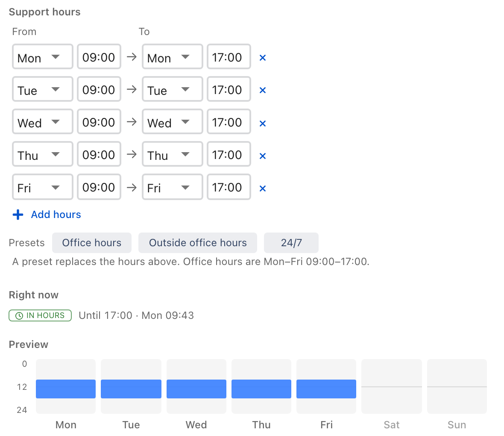
Task: Click the Thursday blue bar in Preview
Action: click(261, 389)
